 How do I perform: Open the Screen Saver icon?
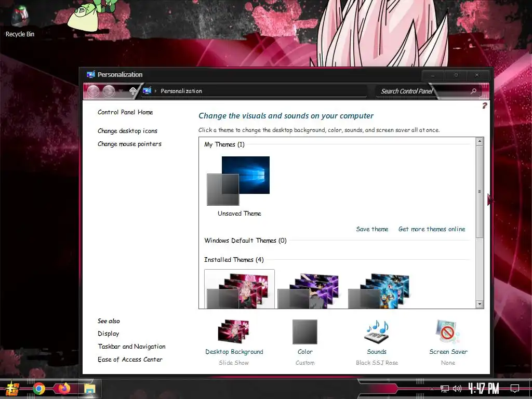448,331
